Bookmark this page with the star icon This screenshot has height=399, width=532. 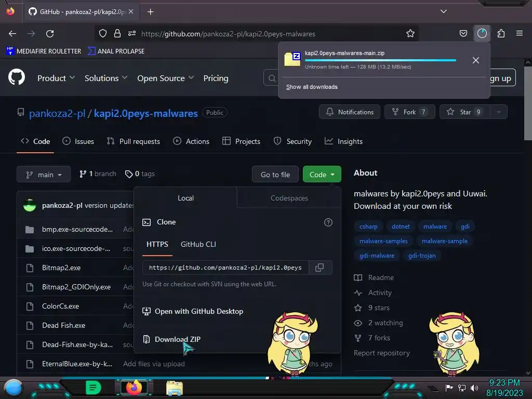pos(410,33)
